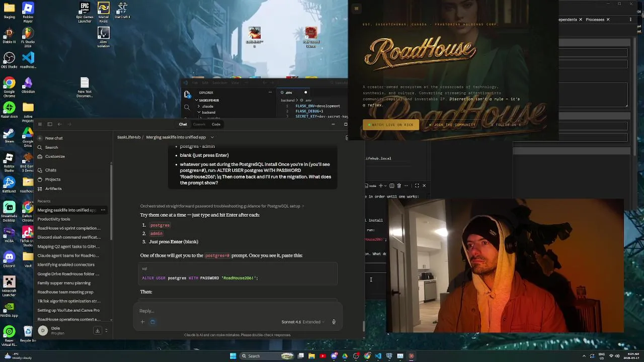Click the microphone voice input icon
644x362 pixels.
tap(334, 322)
